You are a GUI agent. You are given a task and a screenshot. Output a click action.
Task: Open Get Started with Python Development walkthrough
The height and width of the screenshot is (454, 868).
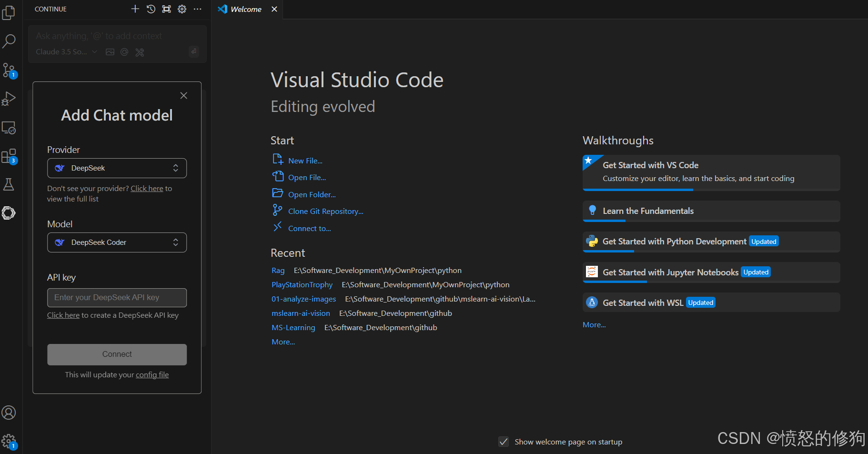coord(711,242)
